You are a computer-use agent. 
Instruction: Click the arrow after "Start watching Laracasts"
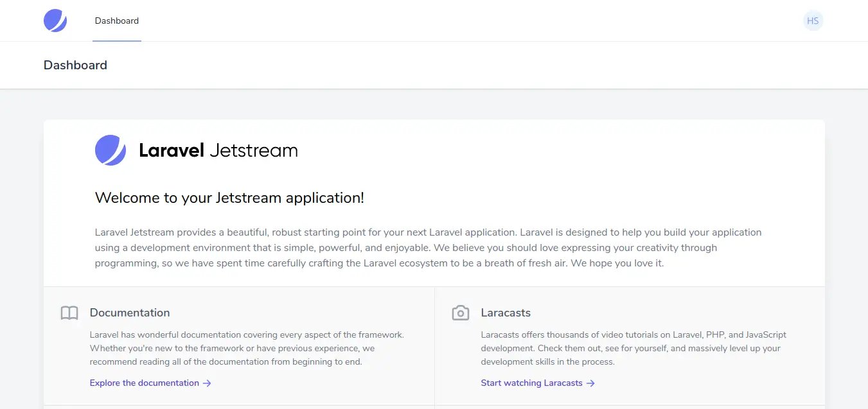(x=590, y=383)
